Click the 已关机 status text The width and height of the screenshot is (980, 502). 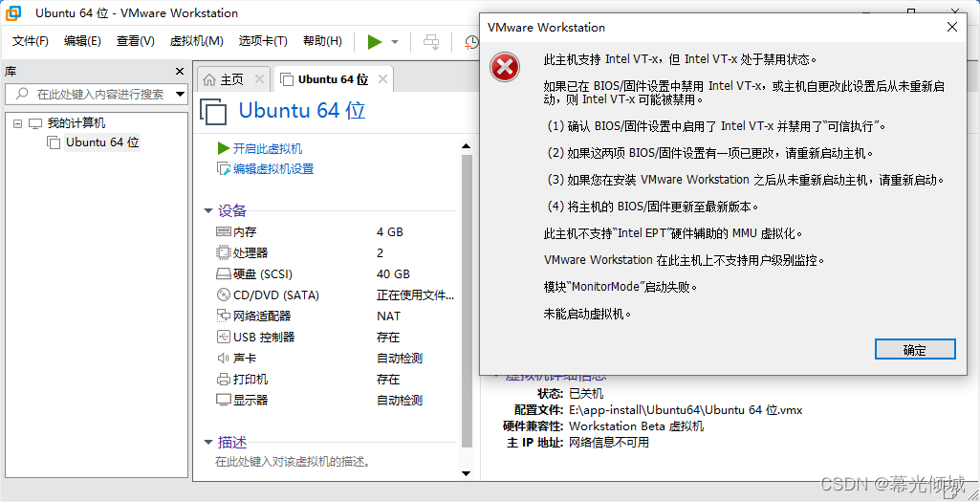(586, 394)
